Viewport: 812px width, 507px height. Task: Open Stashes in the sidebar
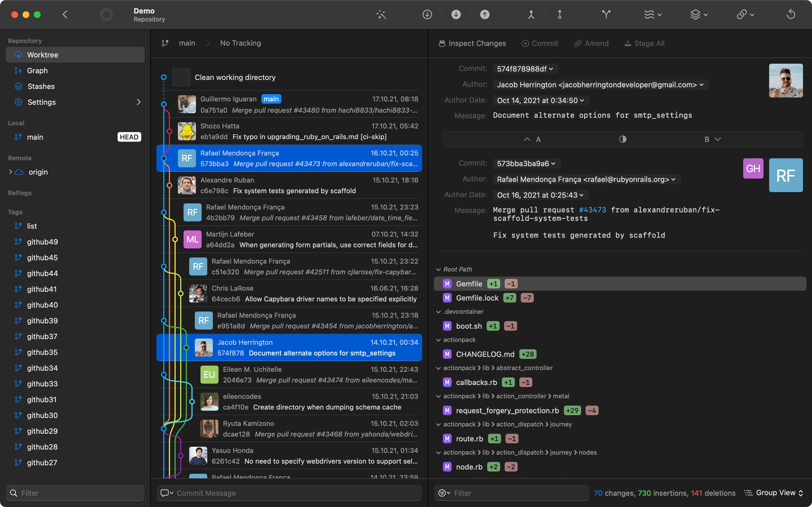click(x=41, y=86)
